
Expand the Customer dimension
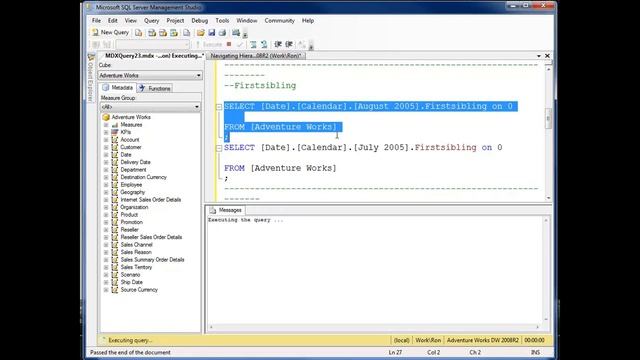pyautogui.click(x=106, y=147)
